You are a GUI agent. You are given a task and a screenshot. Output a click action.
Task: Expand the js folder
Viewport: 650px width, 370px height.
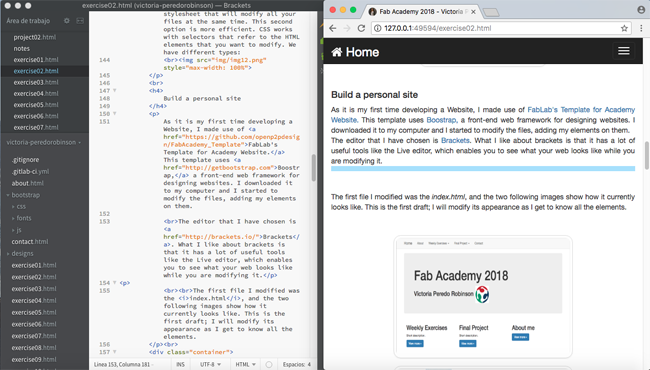(x=13, y=230)
